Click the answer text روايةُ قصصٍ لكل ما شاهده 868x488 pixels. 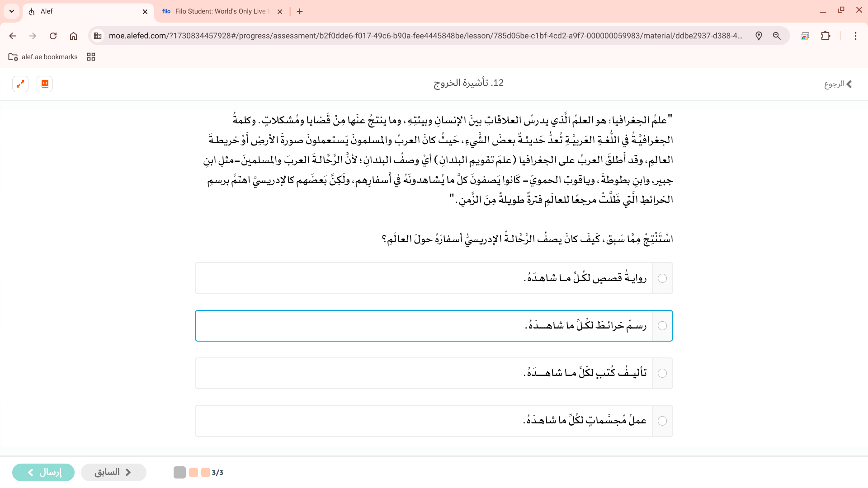(585, 278)
